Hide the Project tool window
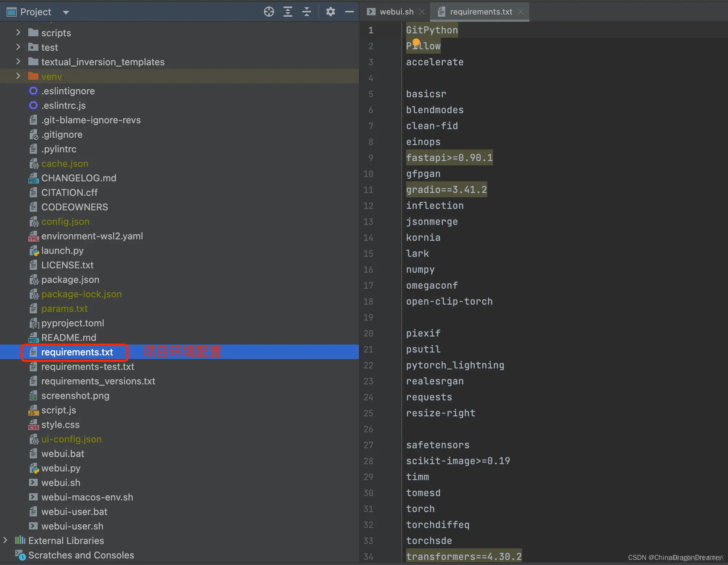728x565 pixels. point(349,12)
